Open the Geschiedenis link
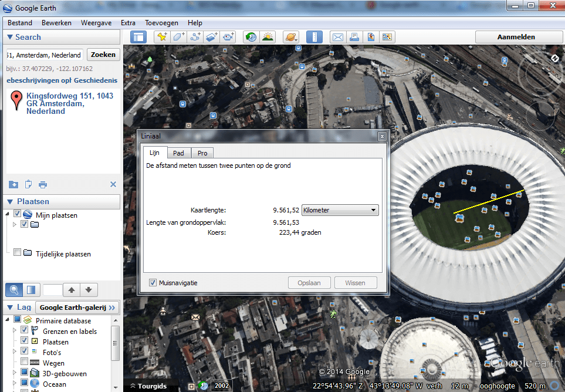The image size is (565, 392). coord(95,80)
